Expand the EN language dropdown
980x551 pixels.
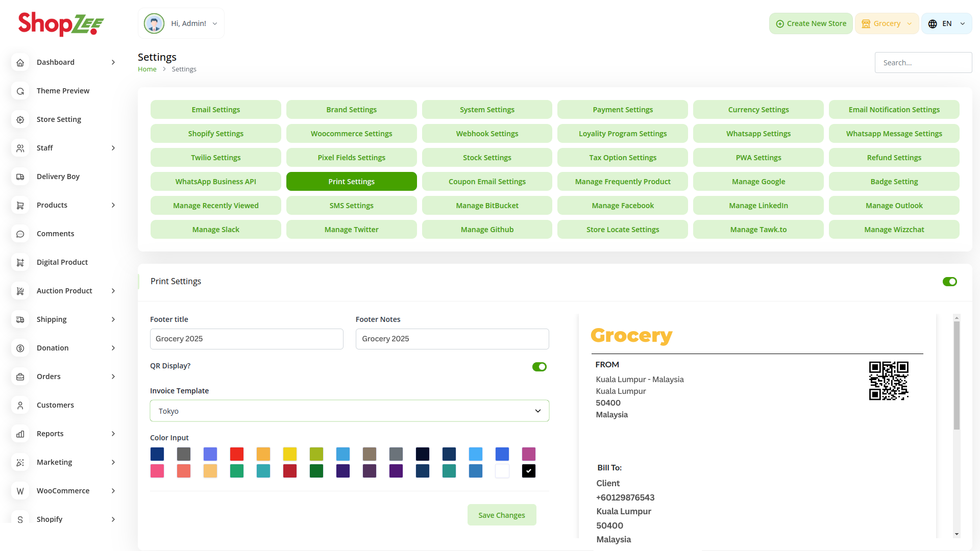pyautogui.click(x=946, y=23)
